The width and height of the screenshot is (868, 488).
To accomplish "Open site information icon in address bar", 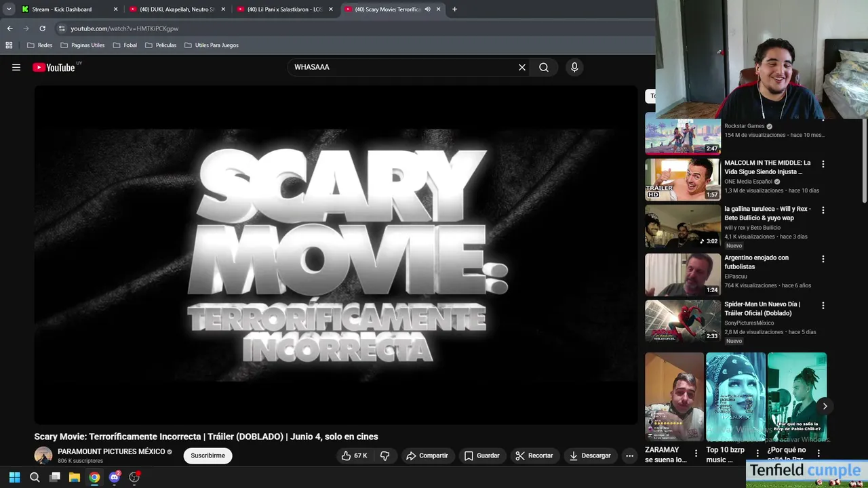I will (x=62, y=28).
